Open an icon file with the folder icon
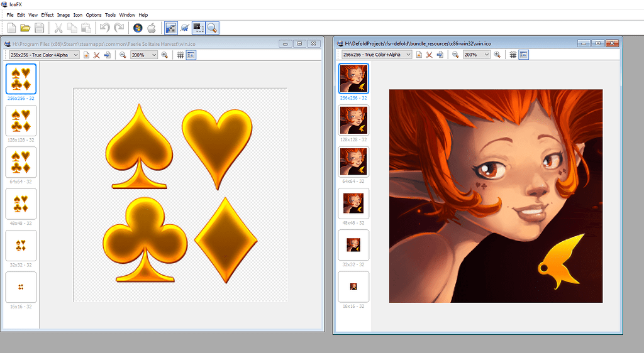 (25, 28)
